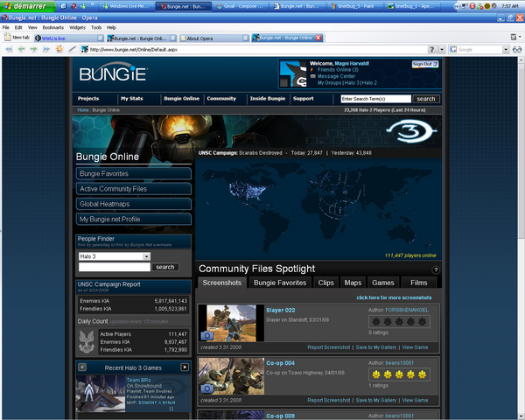Open the Message Center link

coord(336,76)
